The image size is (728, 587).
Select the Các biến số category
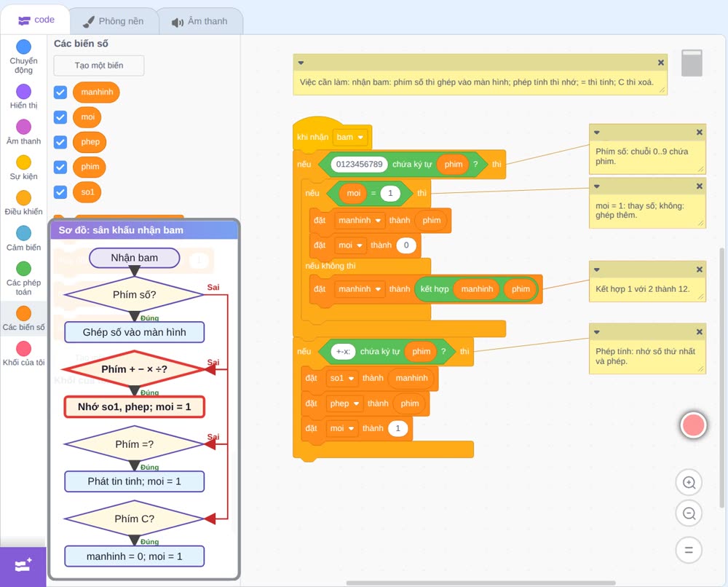pyautogui.click(x=24, y=318)
